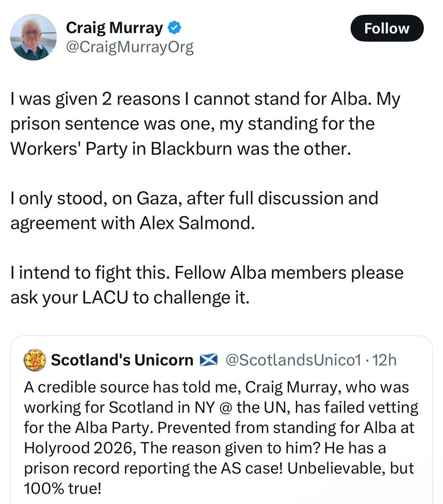Open the Craig Murray display name link
Viewport: 443px width, 504px height.
tap(114, 28)
